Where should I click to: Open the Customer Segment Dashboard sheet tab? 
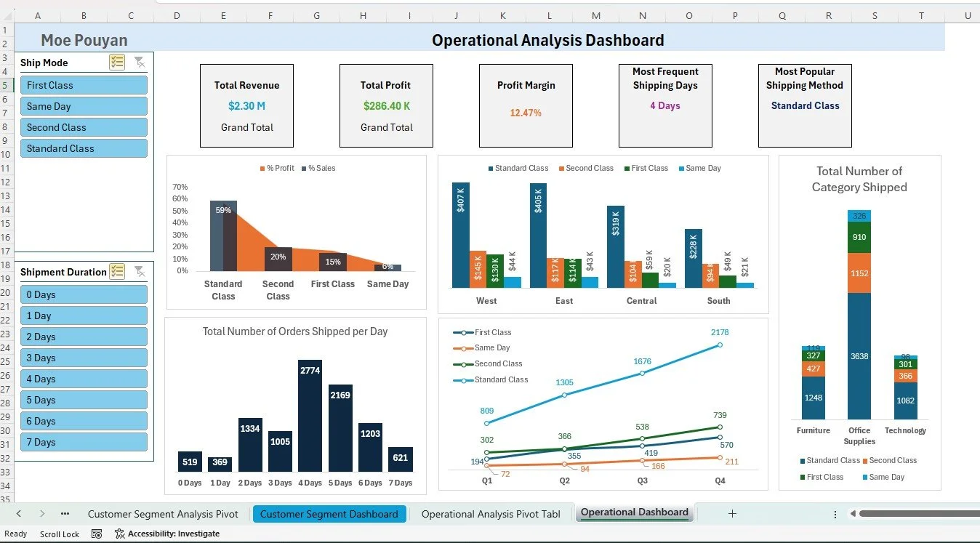coord(329,514)
